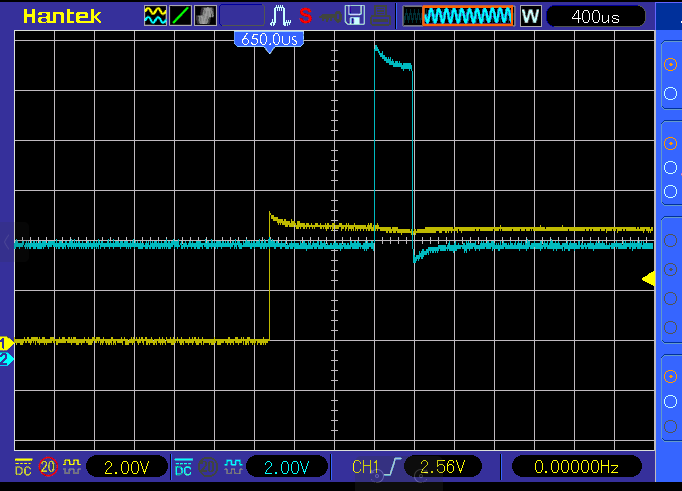Click the white pulse waveform icon

[x=279, y=16]
